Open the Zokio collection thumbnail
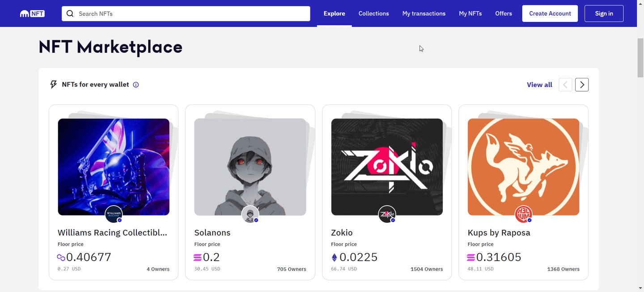The image size is (644, 292). (387, 167)
